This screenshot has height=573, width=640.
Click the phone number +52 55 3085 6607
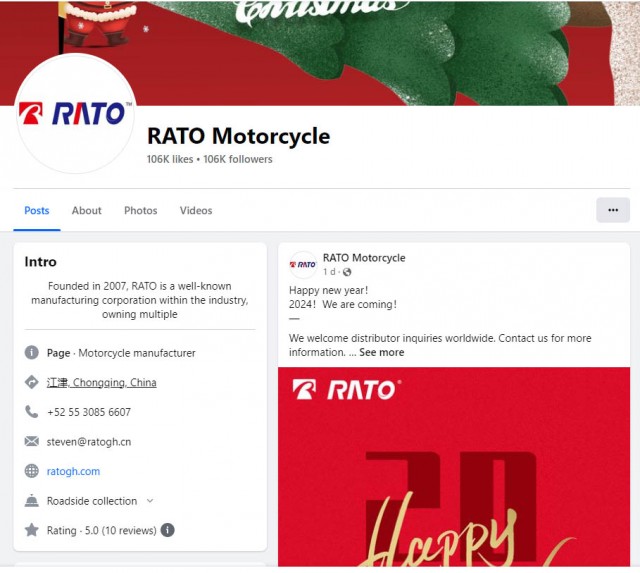[89, 412]
